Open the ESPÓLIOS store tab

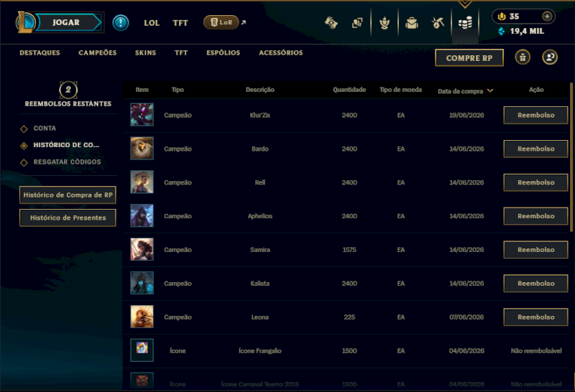pos(223,52)
